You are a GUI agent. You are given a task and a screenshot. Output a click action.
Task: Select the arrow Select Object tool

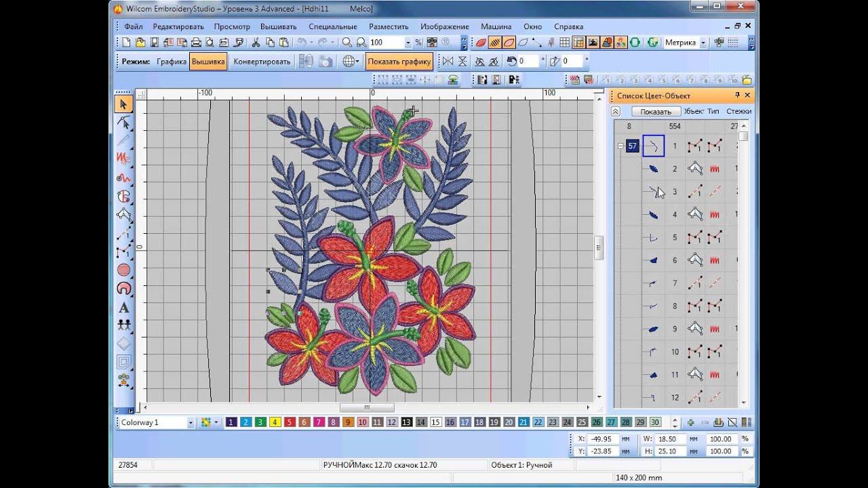[123, 104]
